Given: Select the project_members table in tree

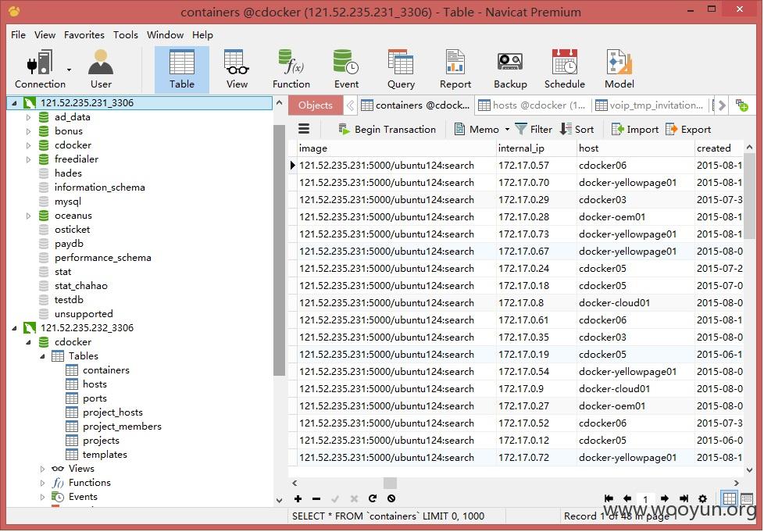Looking at the screenshot, I should tap(122, 427).
